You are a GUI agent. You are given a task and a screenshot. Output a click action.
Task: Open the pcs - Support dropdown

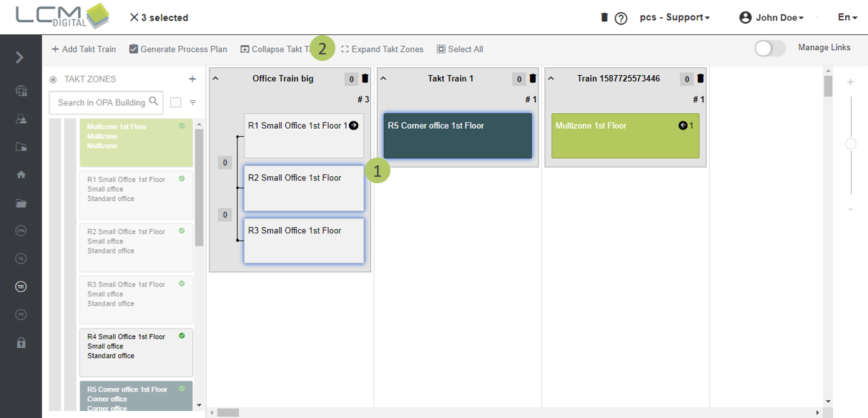point(674,17)
